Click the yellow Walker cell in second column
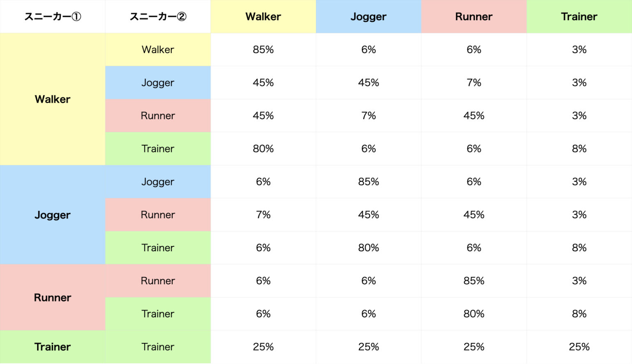 pos(158,49)
